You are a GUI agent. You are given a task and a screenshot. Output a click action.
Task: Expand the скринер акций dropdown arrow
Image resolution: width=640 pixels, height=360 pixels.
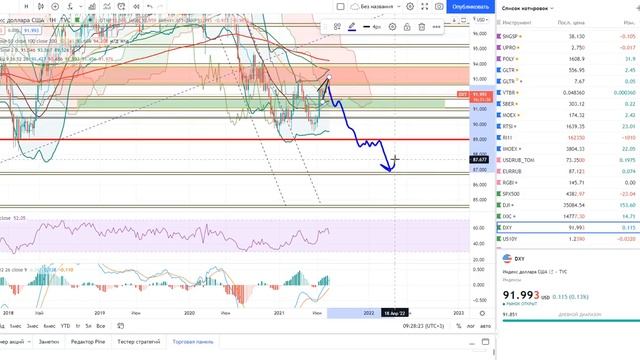point(29,342)
